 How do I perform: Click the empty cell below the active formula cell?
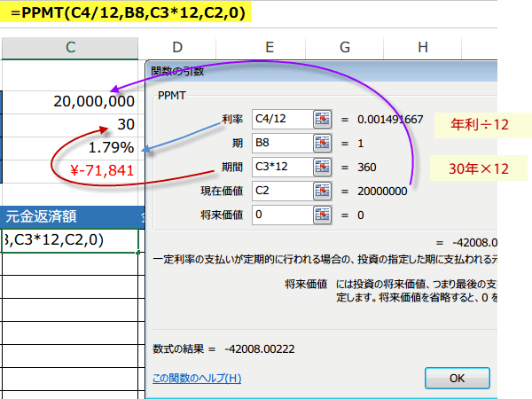click(x=70, y=264)
